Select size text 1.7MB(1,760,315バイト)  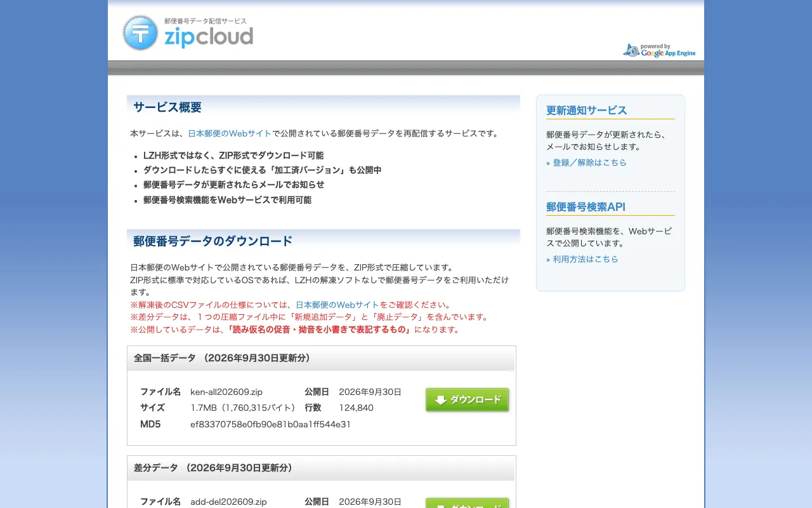point(244,408)
